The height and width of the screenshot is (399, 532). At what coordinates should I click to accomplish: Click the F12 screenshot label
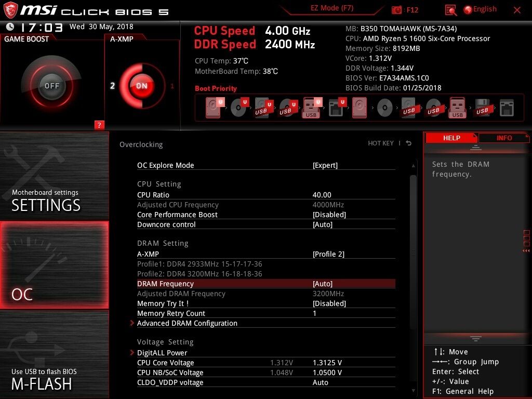click(412, 10)
